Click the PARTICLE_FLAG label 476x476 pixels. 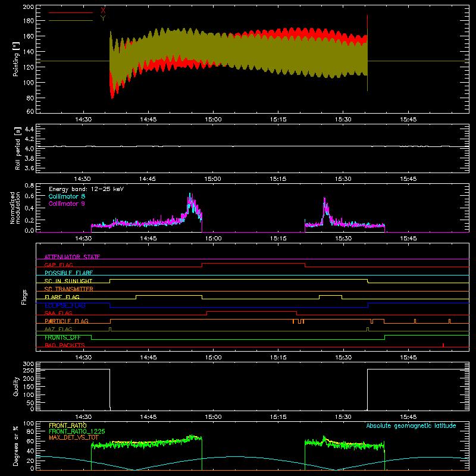coord(67,321)
